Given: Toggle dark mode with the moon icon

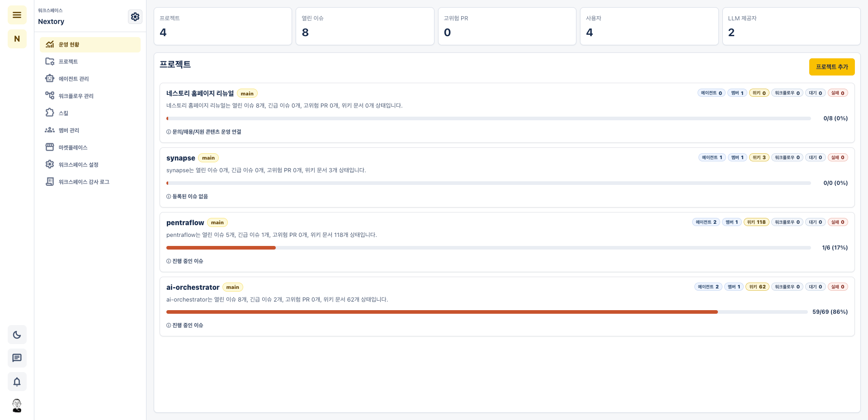Looking at the screenshot, I should [x=17, y=335].
